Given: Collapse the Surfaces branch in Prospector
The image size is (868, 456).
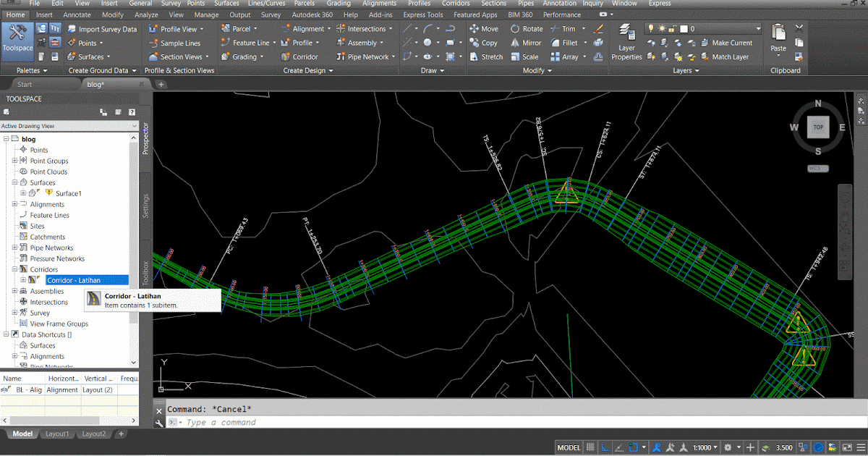Looking at the screenshot, I should point(14,182).
